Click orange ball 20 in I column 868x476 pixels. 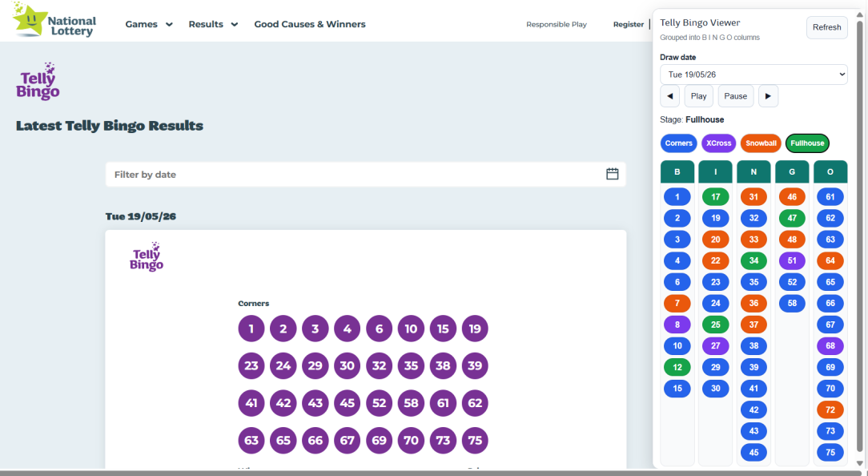(x=715, y=240)
